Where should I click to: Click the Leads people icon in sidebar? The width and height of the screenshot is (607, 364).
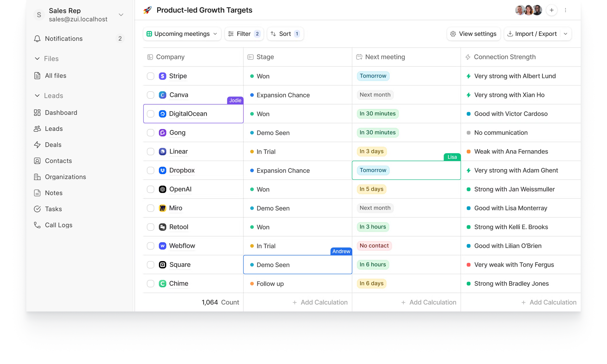pos(37,129)
